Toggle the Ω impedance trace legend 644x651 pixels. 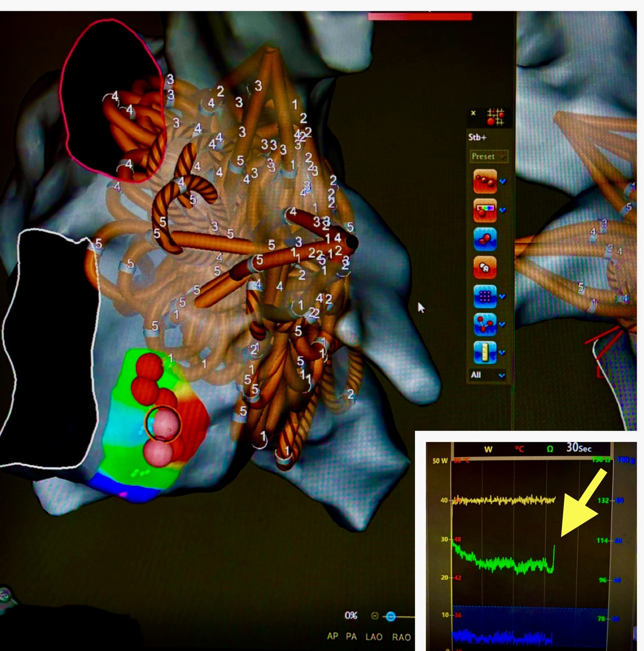(550, 449)
